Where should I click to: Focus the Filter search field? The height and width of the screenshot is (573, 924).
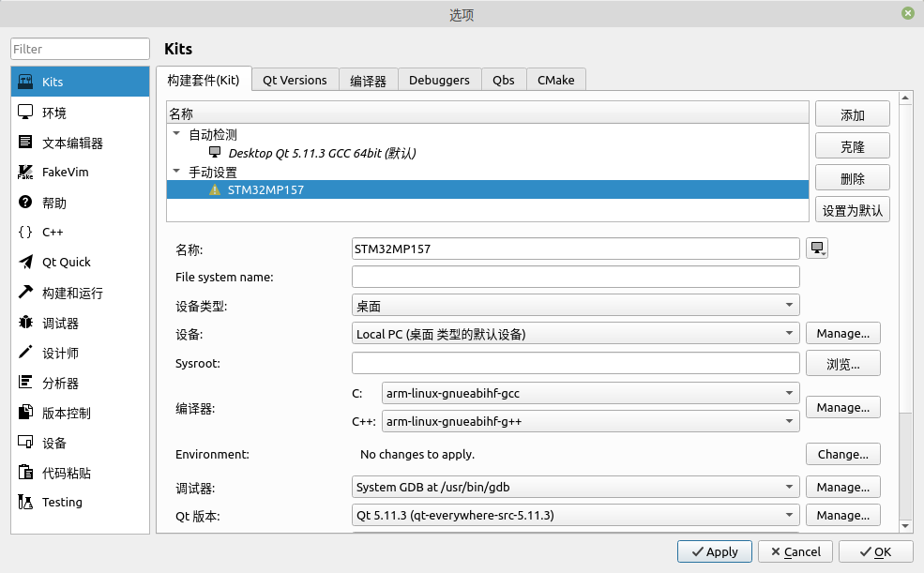coord(80,49)
